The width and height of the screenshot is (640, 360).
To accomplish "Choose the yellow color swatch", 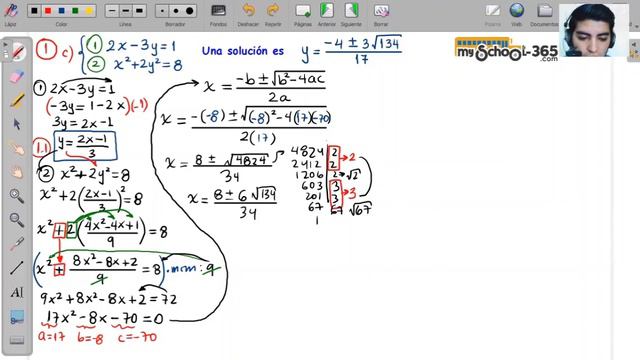I will click(x=89, y=11).
